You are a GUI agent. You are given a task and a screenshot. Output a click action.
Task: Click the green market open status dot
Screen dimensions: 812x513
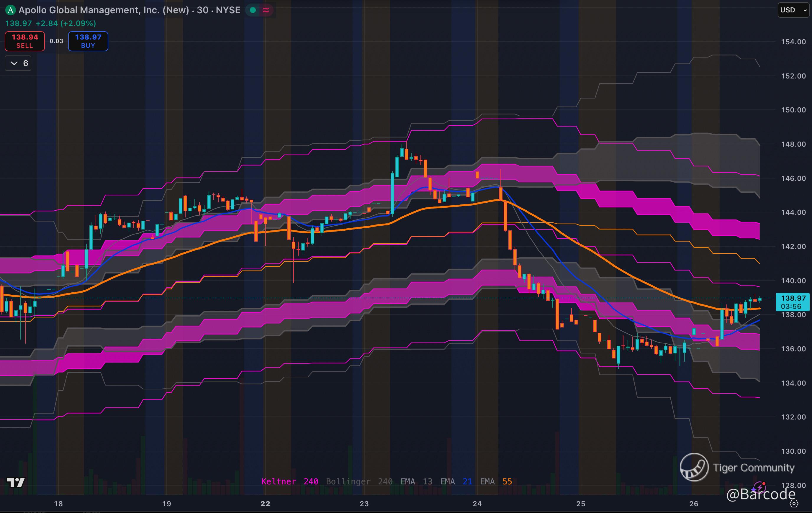tap(253, 10)
